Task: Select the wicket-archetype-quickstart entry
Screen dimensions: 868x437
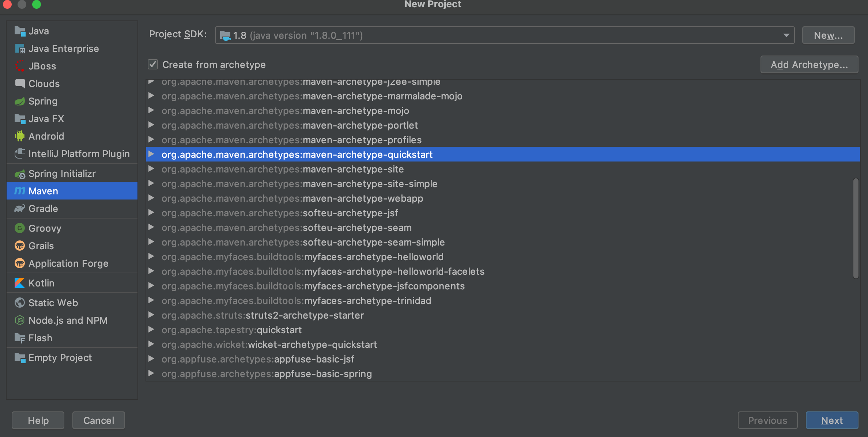Action: 312,345
